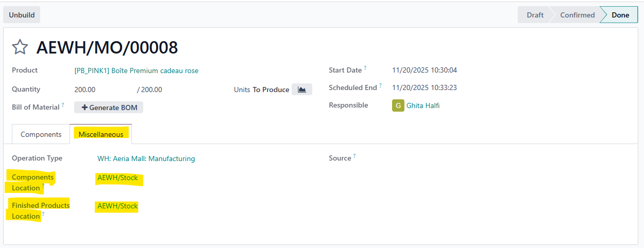Image resolution: width=644 pixels, height=248 pixels.
Task: Click help mark beside Source label
Action: point(354,156)
